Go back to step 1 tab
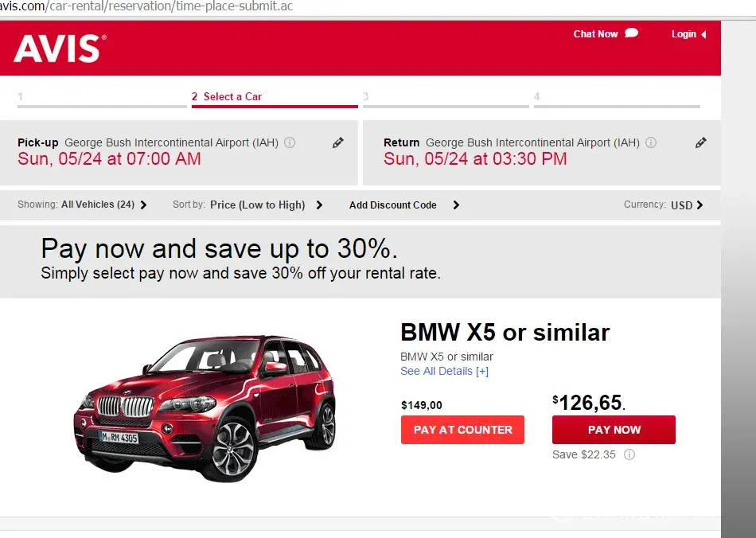 point(102,97)
